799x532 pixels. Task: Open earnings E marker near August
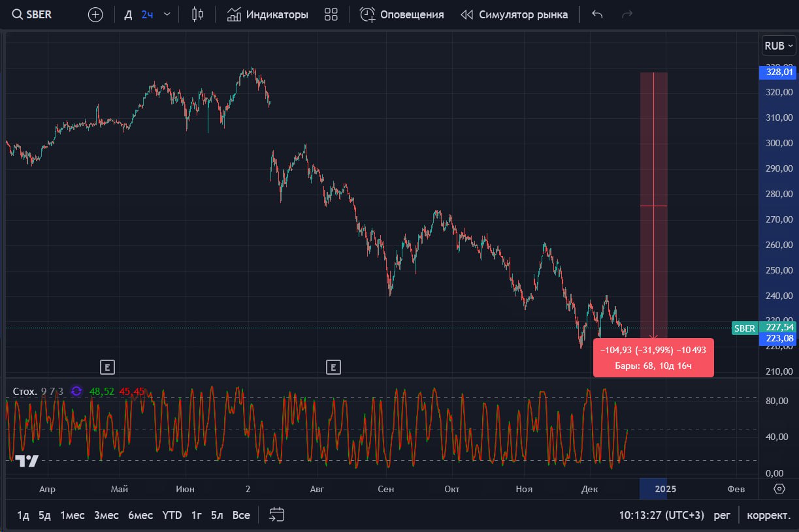(x=333, y=368)
